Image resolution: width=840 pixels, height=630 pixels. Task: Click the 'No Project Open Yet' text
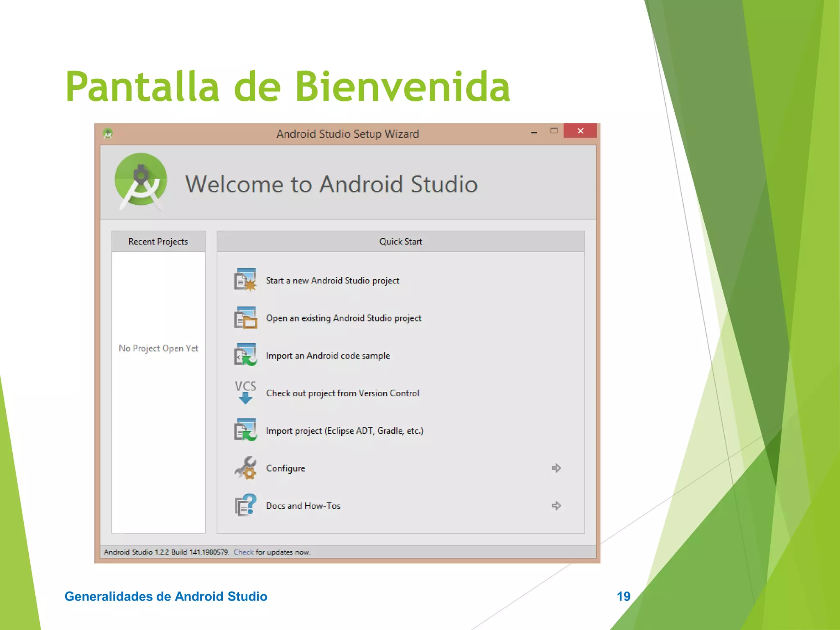158,348
